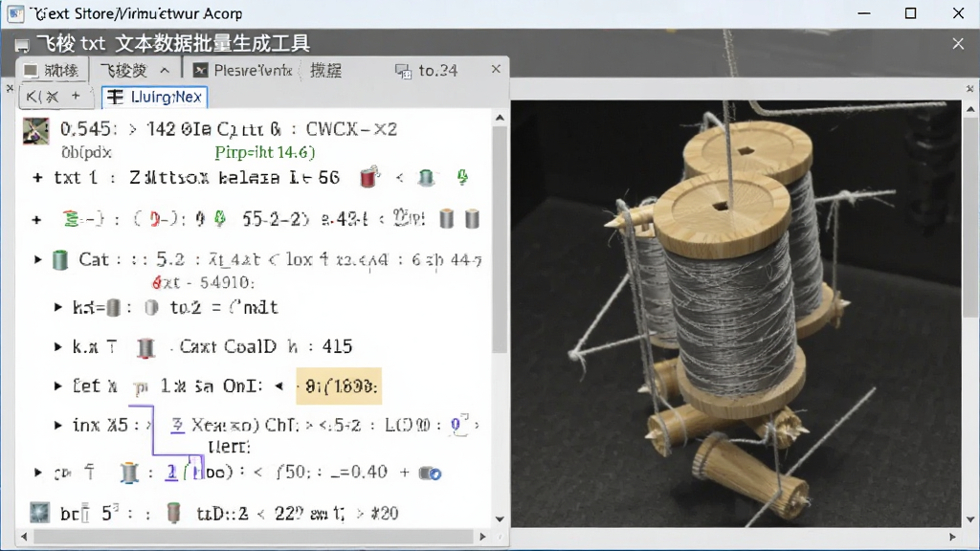Click the K( sub-tab

click(x=42, y=97)
